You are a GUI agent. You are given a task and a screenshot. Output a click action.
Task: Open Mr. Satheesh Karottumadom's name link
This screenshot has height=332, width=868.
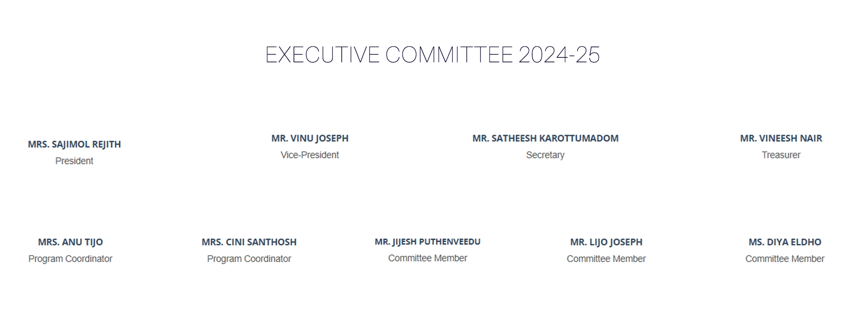[x=545, y=139]
